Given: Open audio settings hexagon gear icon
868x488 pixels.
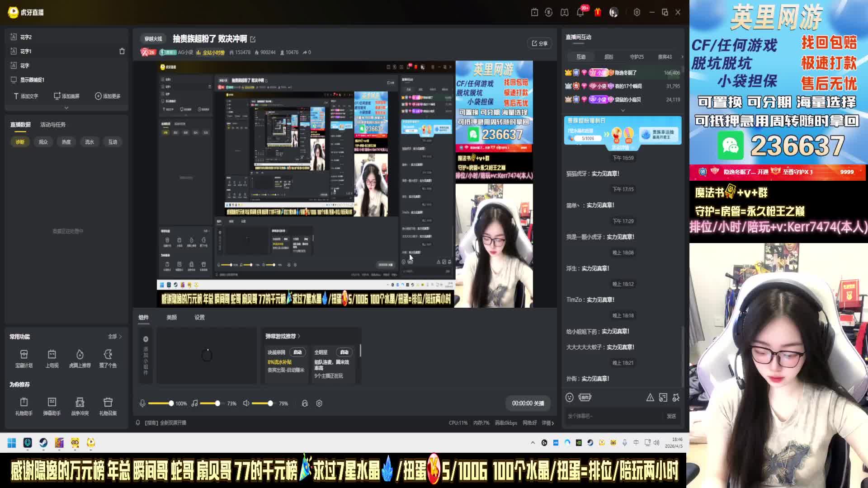Looking at the screenshot, I should click(x=319, y=403).
